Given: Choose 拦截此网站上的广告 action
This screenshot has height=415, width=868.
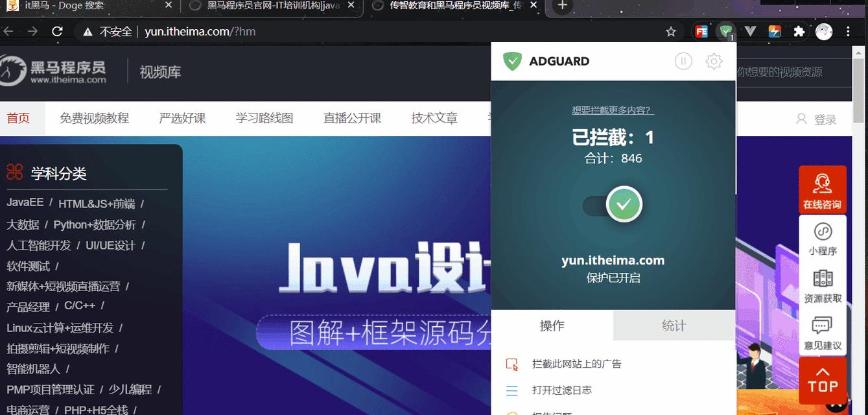Looking at the screenshot, I should click(x=577, y=364).
